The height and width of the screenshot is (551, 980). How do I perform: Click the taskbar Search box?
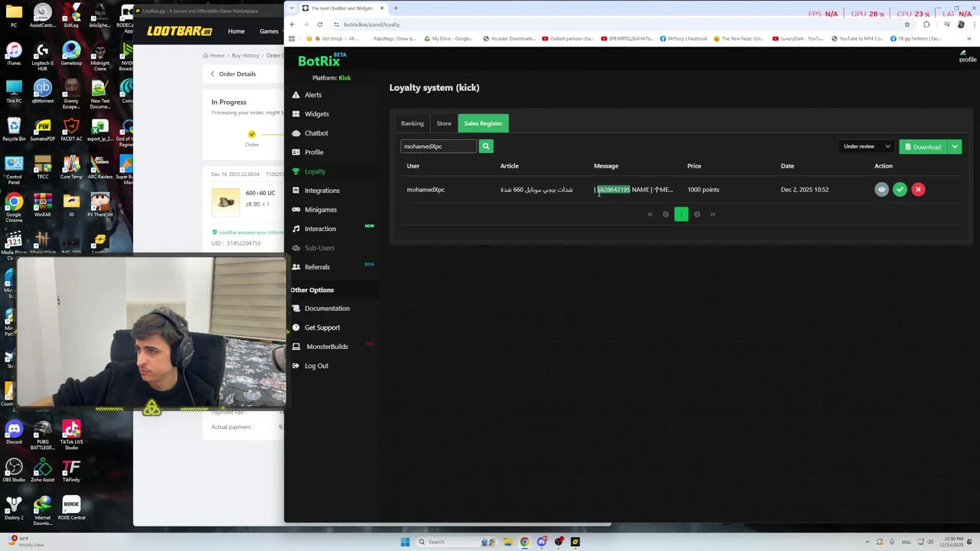coord(458,542)
